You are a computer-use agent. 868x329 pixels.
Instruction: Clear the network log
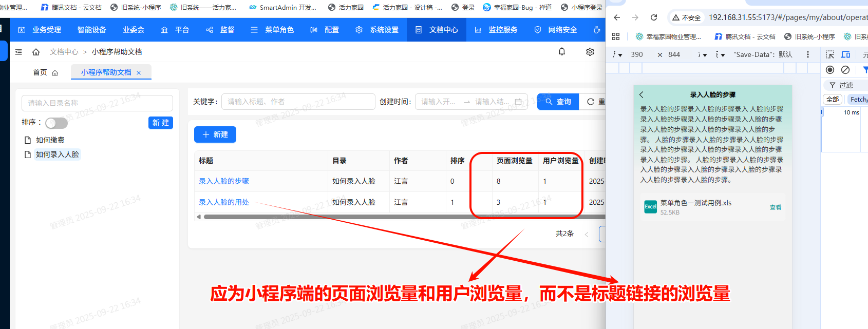[845, 70]
